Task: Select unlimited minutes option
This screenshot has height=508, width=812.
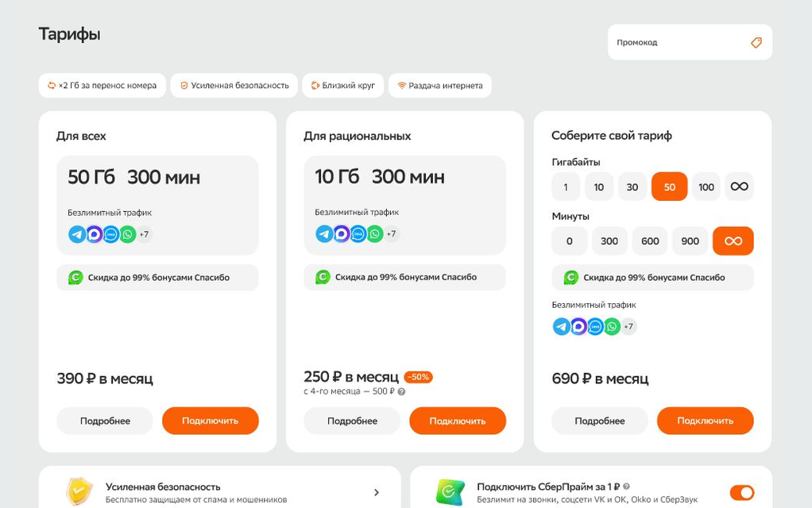Action: [733, 241]
